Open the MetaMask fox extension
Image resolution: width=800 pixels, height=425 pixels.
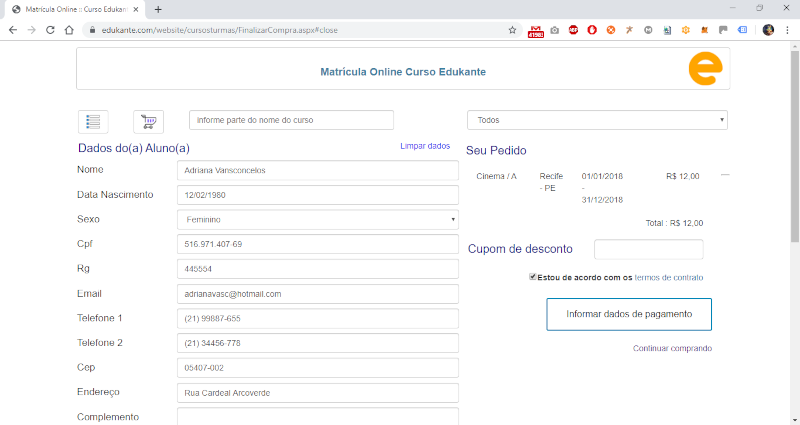point(705,30)
